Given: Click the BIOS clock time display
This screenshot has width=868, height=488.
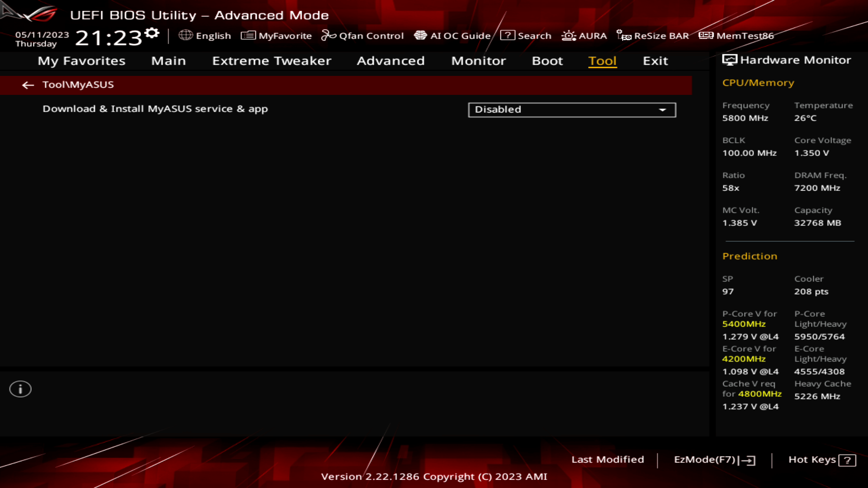Looking at the screenshot, I should click(x=110, y=36).
